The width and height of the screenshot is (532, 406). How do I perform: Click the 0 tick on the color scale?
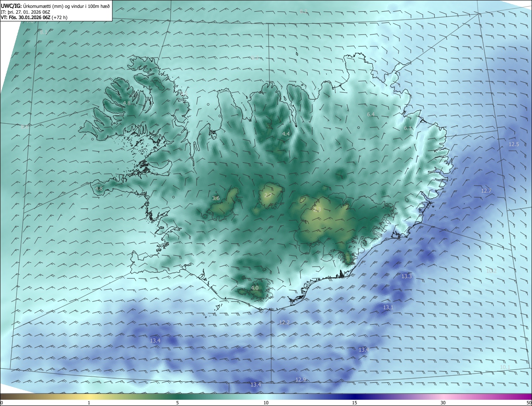point(2,403)
